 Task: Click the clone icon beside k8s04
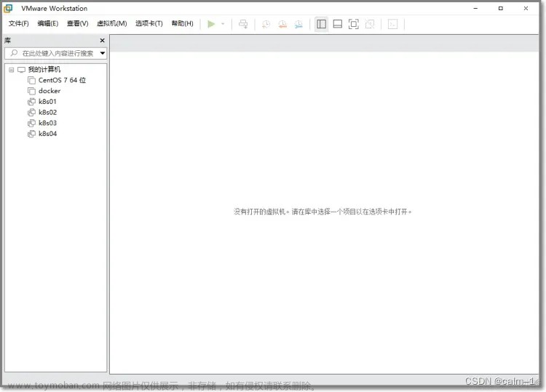tap(31, 134)
